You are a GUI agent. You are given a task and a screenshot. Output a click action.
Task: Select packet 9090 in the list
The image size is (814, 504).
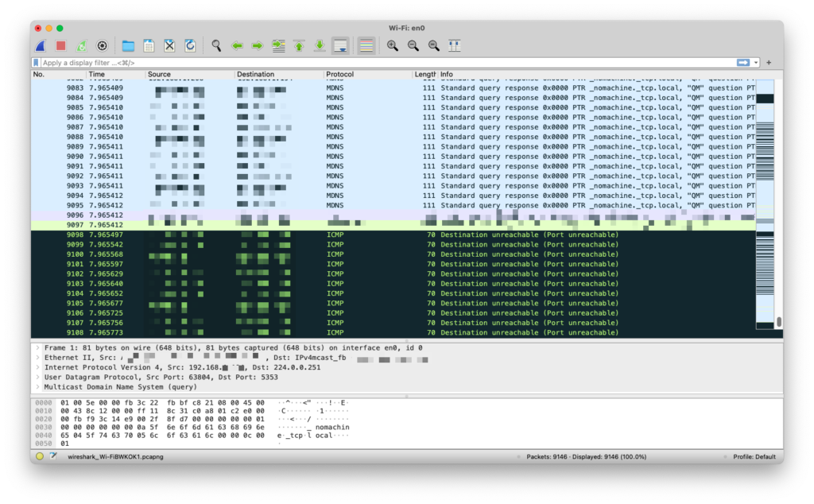pyautogui.click(x=393, y=157)
